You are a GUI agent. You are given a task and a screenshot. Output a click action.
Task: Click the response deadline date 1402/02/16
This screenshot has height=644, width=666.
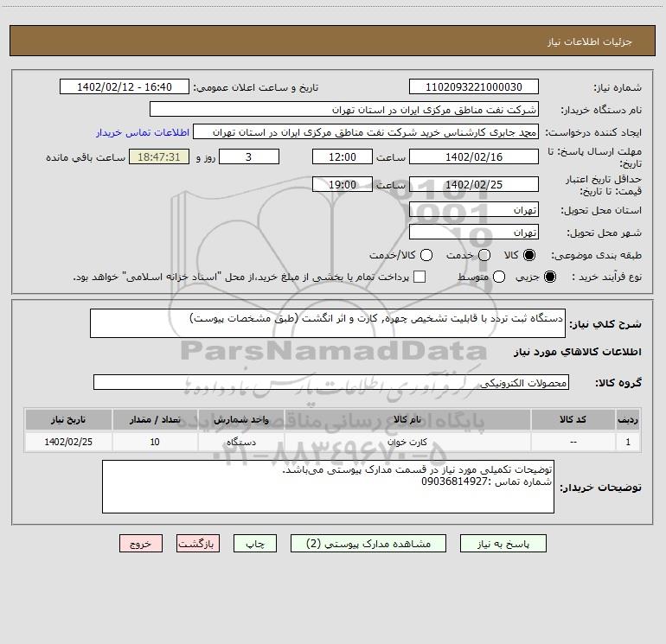coord(474,157)
